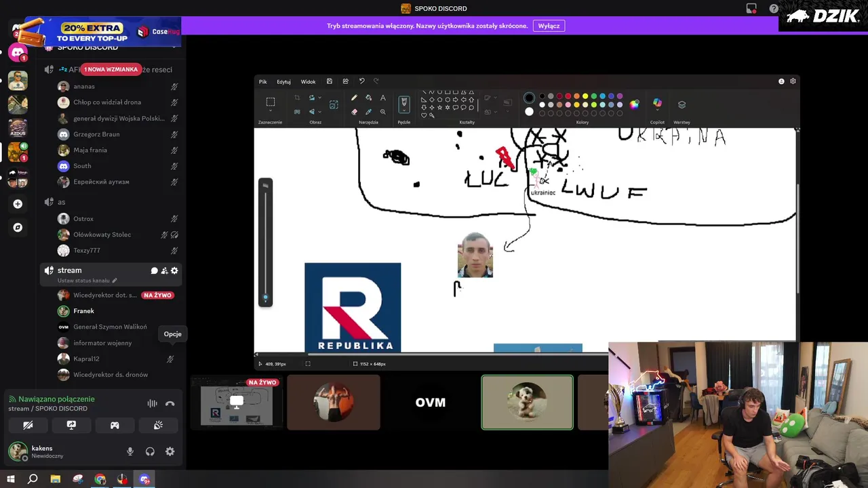
Task: Open the NA ŻYWO live stream thumbnail
Action: [237, 403]
